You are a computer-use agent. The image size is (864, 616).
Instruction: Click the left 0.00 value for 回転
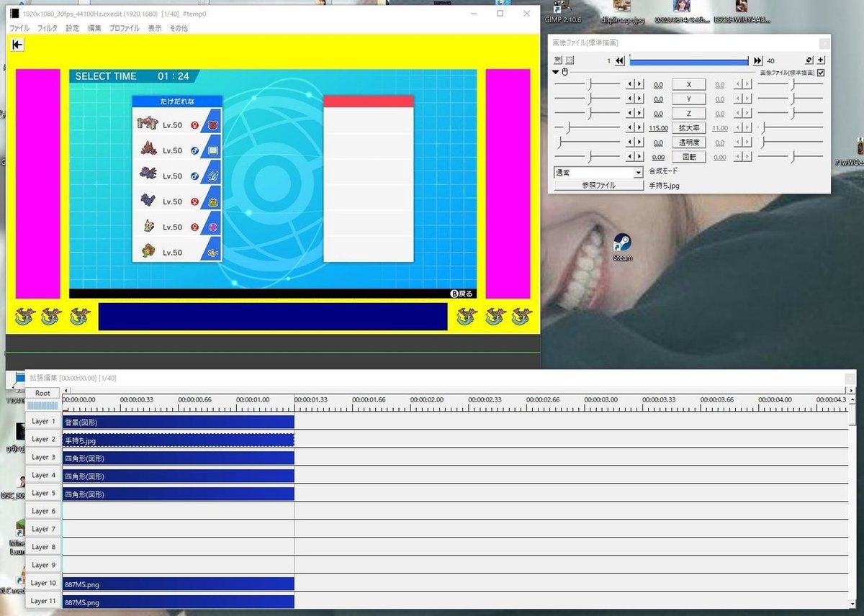[658, 158]
